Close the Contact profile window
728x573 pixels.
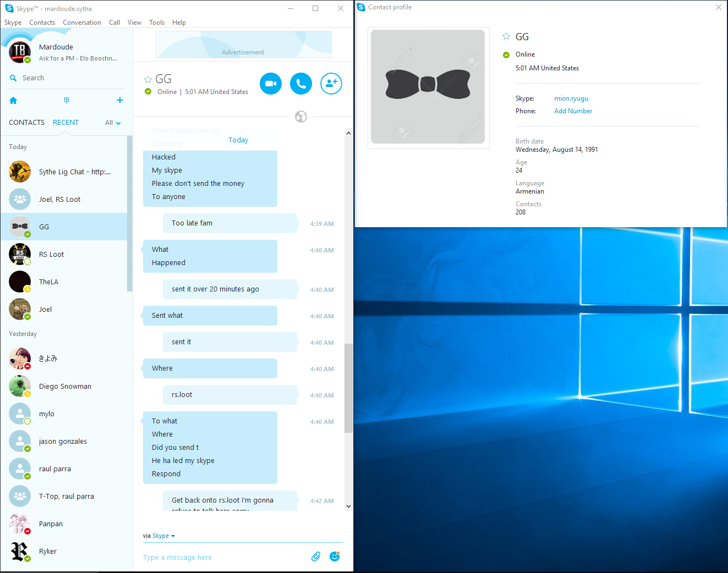tap(719, 7)
